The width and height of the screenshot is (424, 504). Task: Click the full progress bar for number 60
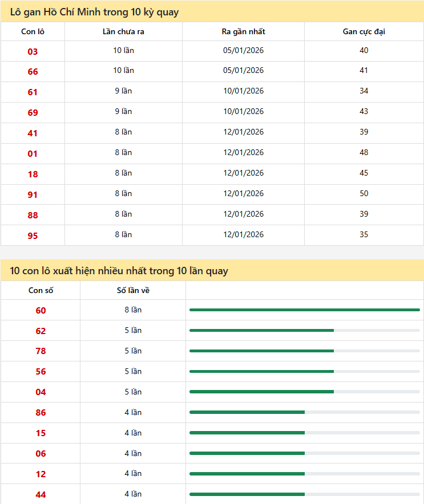tap(304, 310)
